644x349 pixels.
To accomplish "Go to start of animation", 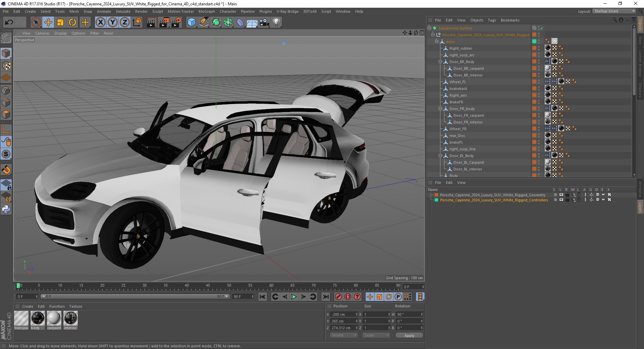I will click(x=263, y=297).
